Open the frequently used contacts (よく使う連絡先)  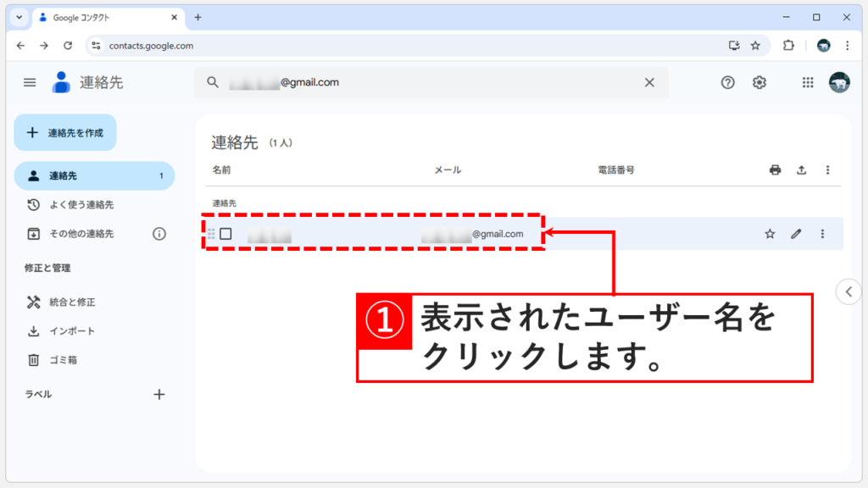pos(70,204)
